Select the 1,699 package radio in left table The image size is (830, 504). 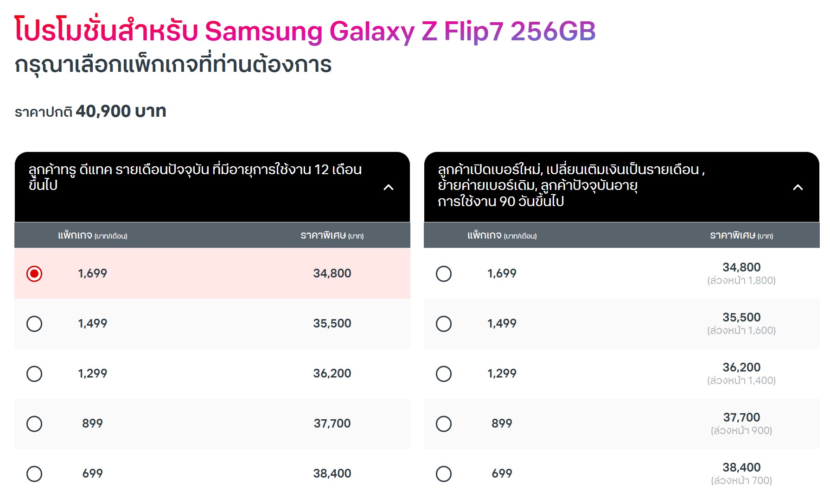point(34,274)
